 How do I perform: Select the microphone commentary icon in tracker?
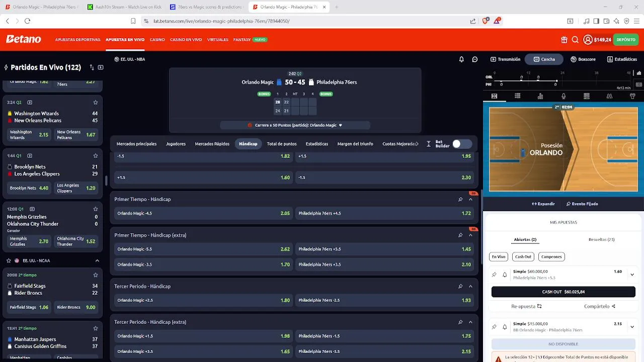pyautogui.click(x=563, y=96)
